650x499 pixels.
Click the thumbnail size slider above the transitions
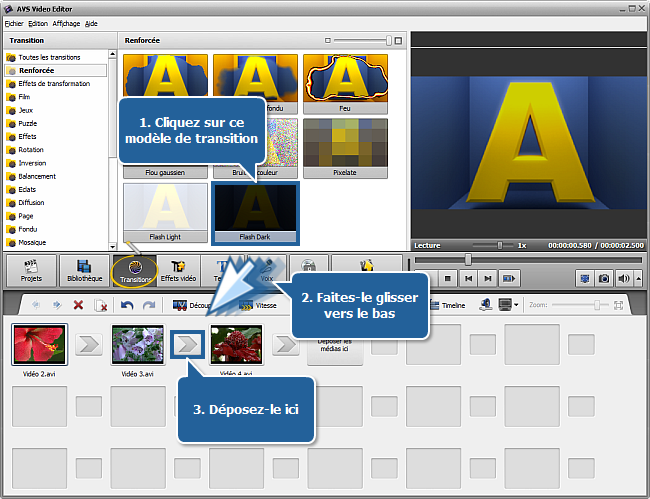(x=361, y=41)
